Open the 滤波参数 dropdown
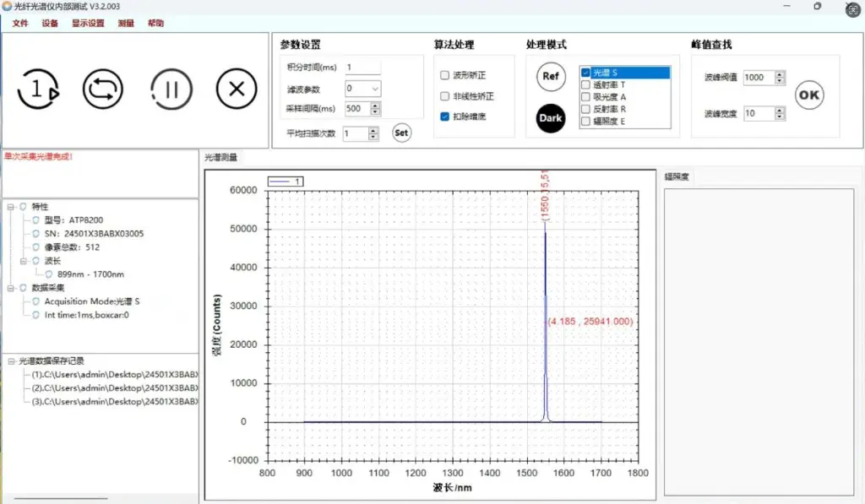This screenshot has height=504, width=865. (375, 89)
